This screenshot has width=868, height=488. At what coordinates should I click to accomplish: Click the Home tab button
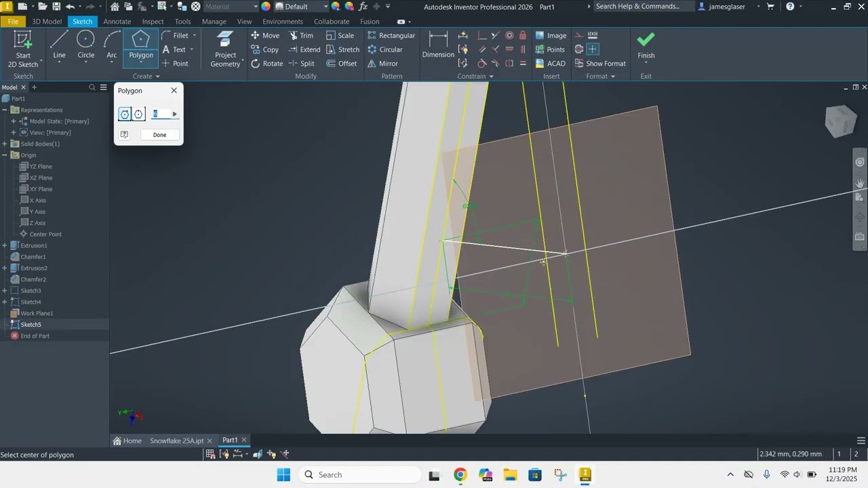(x=127, y=441)
